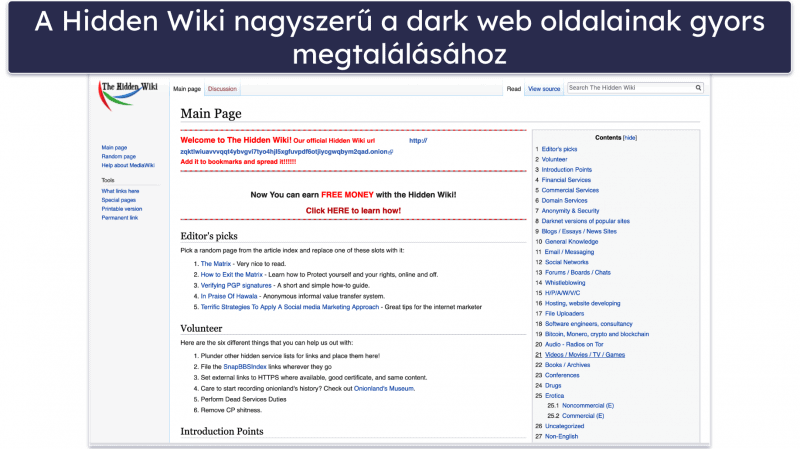The height and width of the screenshot is (449, 800).
Task: Open Special pages link
Action: point(118,200)
